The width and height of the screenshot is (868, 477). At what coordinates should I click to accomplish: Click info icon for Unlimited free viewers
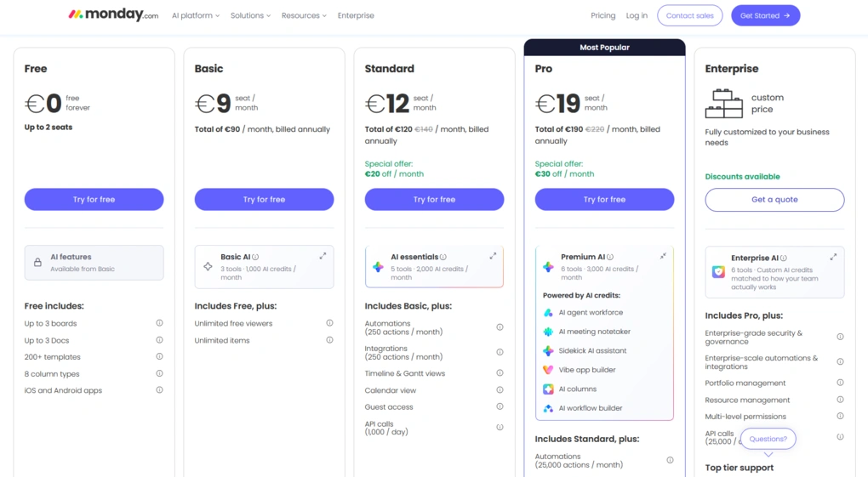[329, 323]
